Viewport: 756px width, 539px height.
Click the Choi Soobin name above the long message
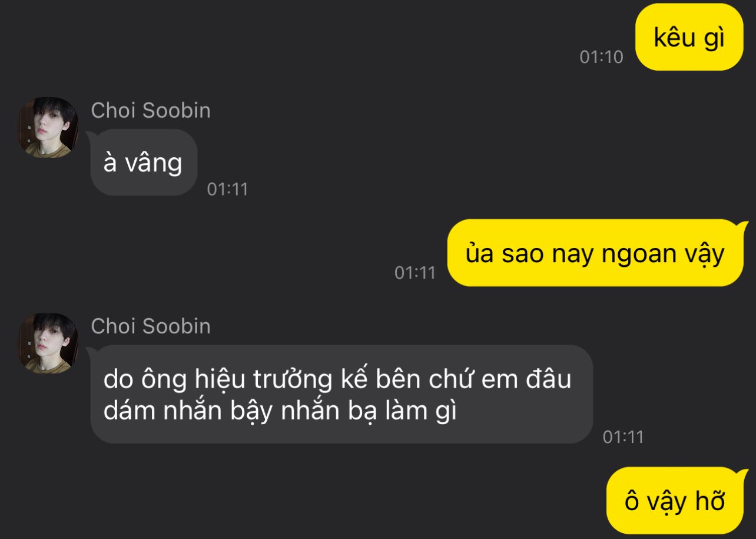[x=151, y=326]
